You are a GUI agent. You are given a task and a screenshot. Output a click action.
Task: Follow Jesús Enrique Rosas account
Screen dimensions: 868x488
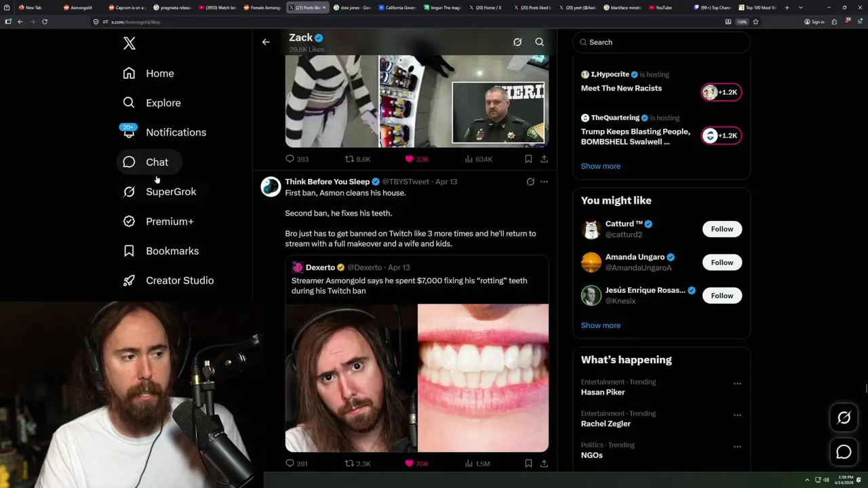(x=722, y=296)
